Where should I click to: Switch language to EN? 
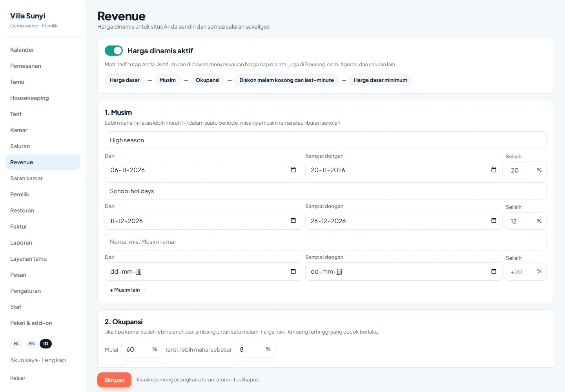pos(31,344)
